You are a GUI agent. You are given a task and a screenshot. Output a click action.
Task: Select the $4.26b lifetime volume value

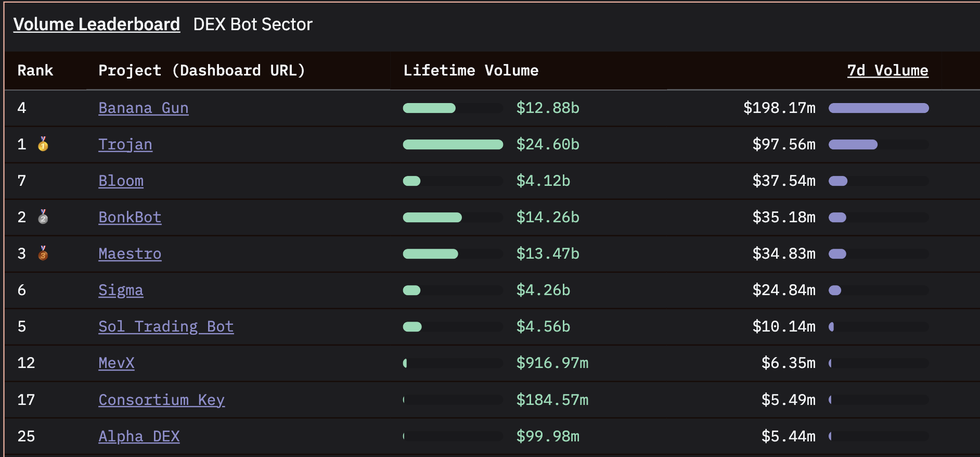point(543,290)
